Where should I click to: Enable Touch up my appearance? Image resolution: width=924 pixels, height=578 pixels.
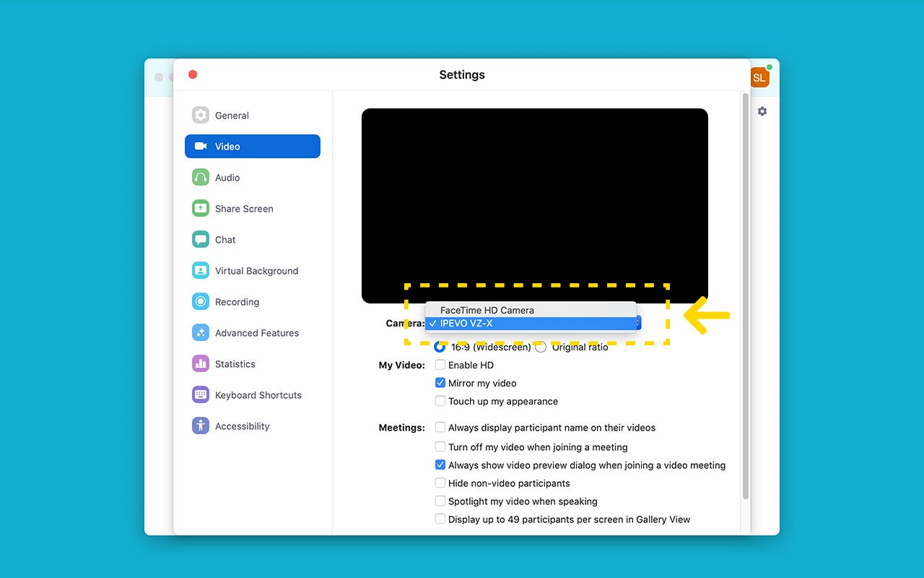[x=440, y=401]
